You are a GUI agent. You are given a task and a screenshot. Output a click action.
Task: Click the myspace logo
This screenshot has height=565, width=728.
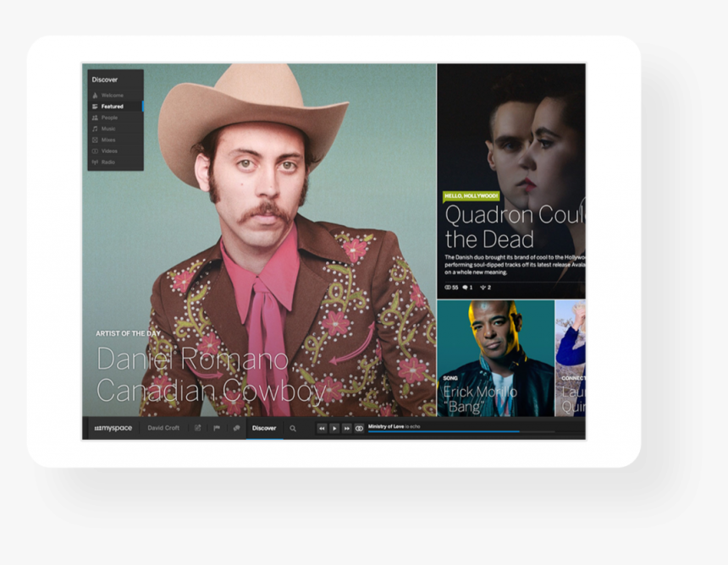[x=112, y=429]
